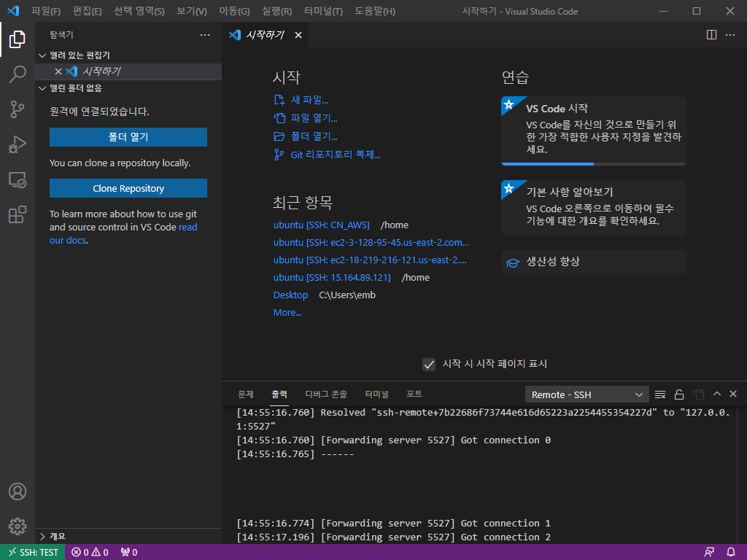Switch to the 터미널 panel tab
Viewport: 747px width, 560px height.
[377, 394]
